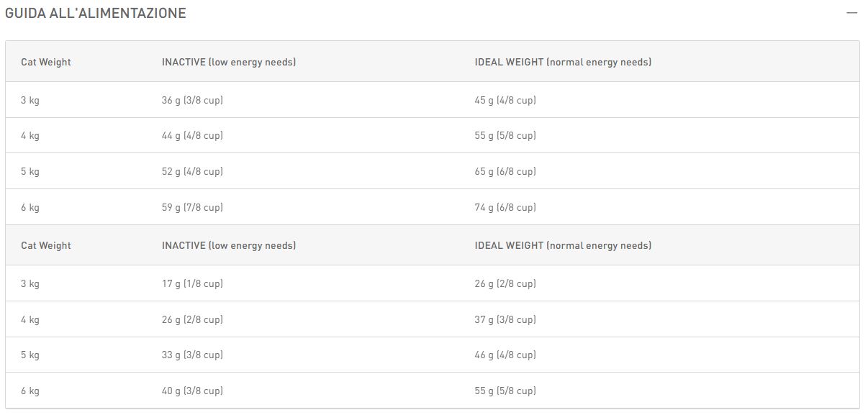Select the 37 g (3/8 cup) cell
Image resolution: width=868 pixels, height=415 pixels.
click(x=505, y=319)
